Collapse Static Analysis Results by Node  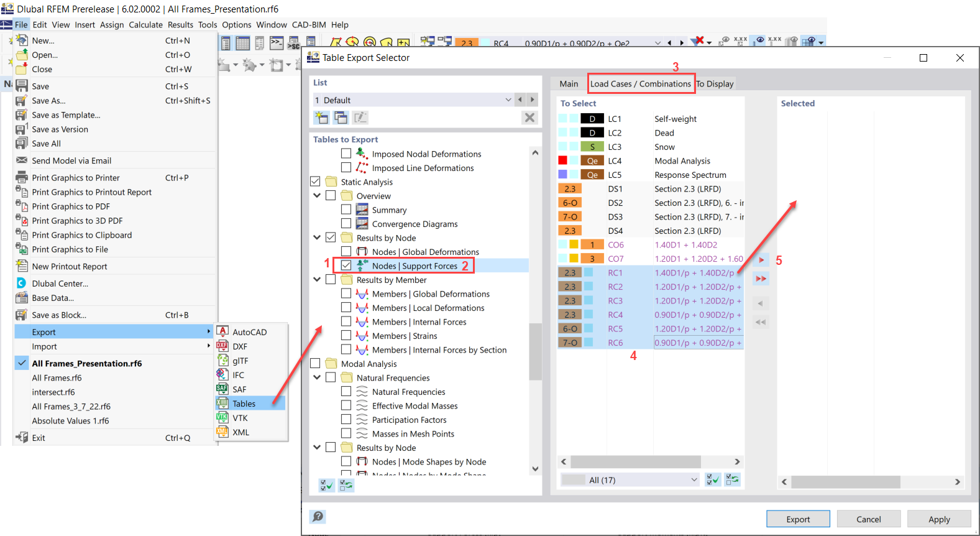(317, 238)
